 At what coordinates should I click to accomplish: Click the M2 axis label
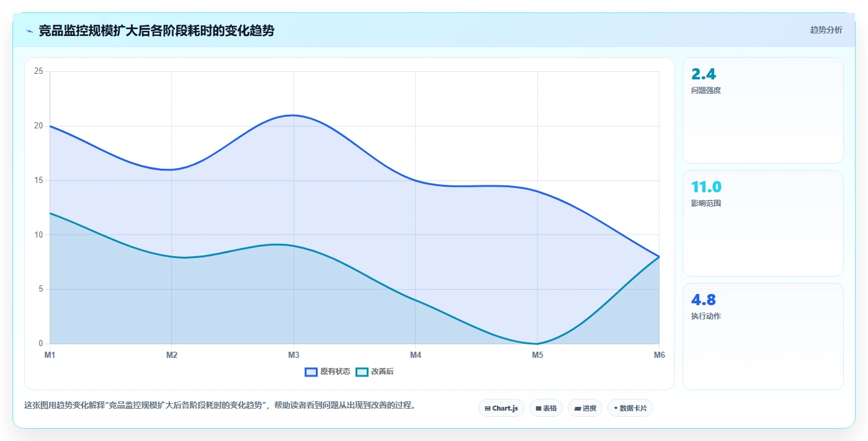pos(172,355)
